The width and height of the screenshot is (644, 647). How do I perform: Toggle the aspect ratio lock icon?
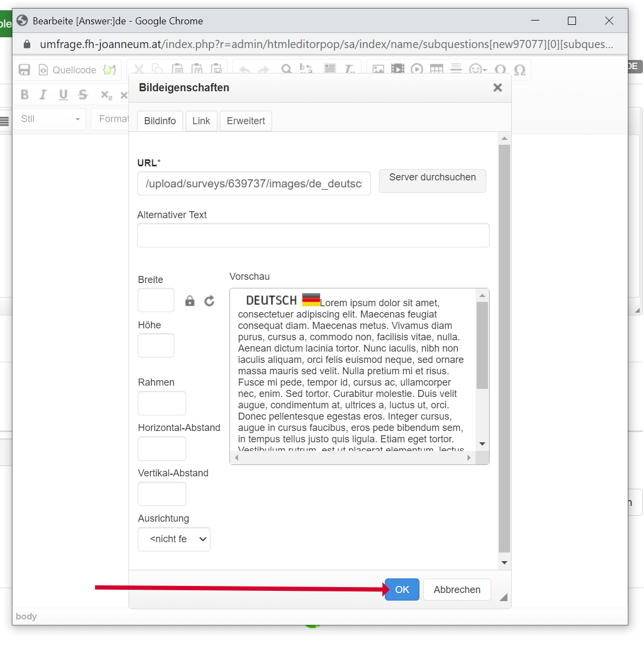(x=189, y=301)
